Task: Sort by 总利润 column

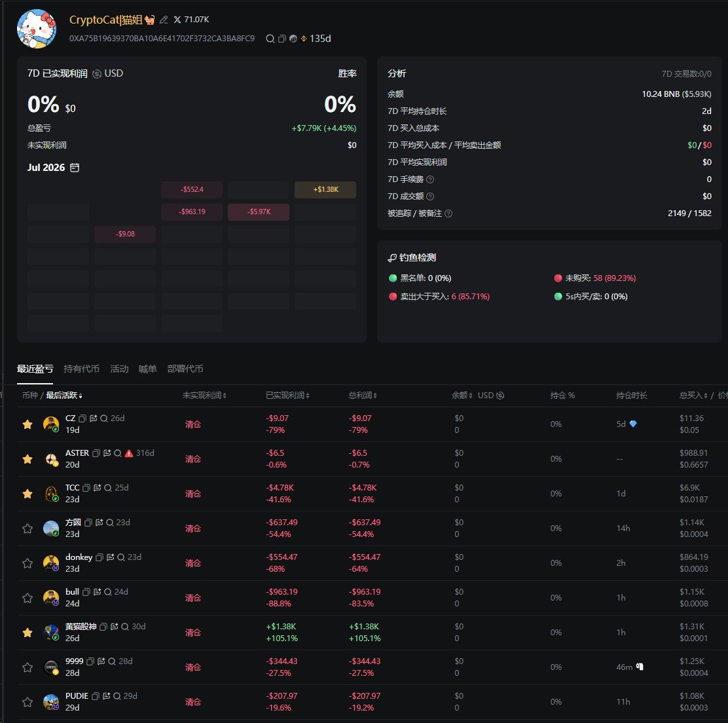Action: pos(363,396)
